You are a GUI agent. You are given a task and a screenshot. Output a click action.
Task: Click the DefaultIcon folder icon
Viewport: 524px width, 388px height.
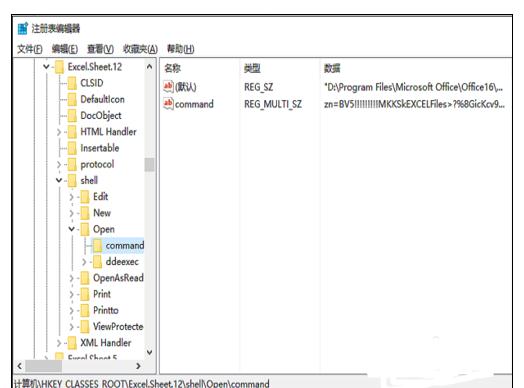[x=72, y=99]
